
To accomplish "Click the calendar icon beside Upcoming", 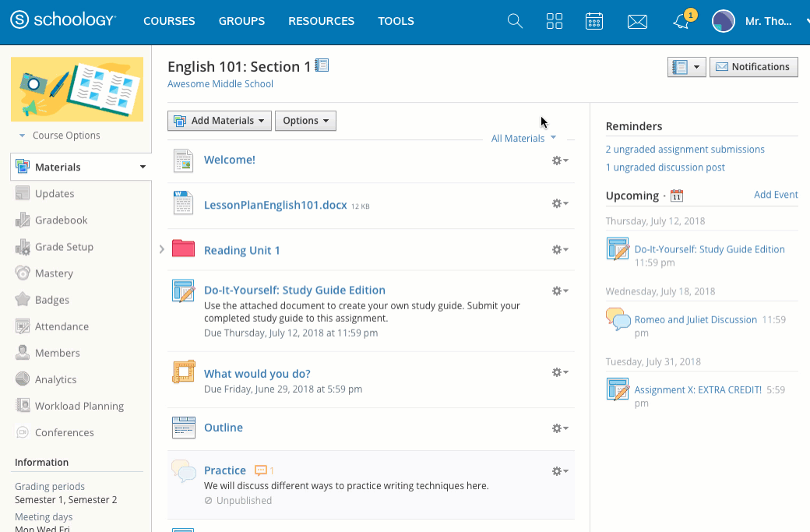I will [x=677, y=196].
